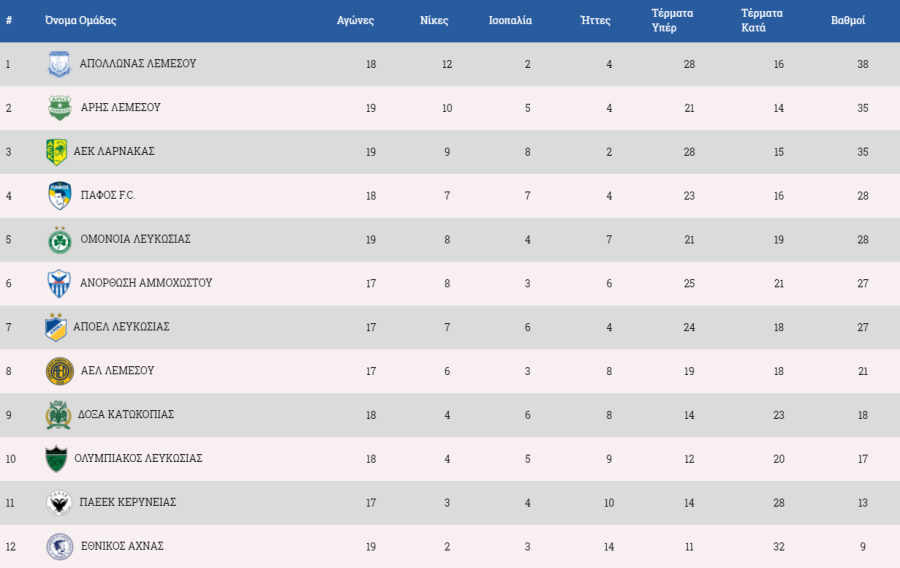Click the Νίκες column header
The height and width of the screenshot is (568, 900).
pyautogui.click(x=434, y=21)
